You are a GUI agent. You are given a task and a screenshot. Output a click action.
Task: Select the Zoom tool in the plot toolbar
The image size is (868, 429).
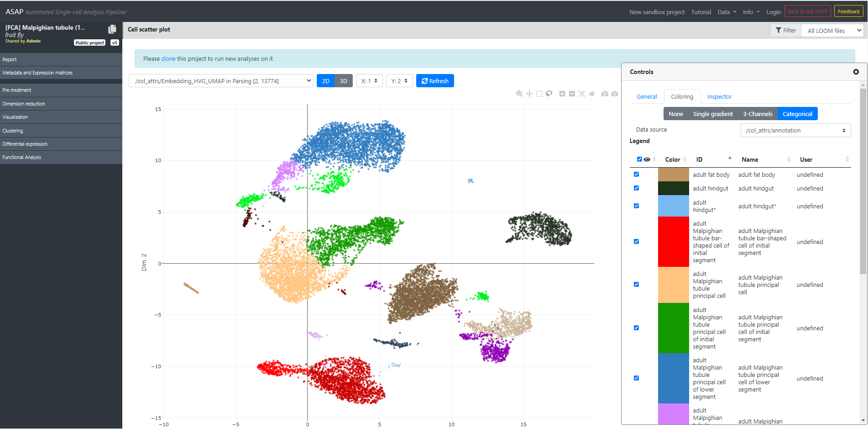[519, 93]
